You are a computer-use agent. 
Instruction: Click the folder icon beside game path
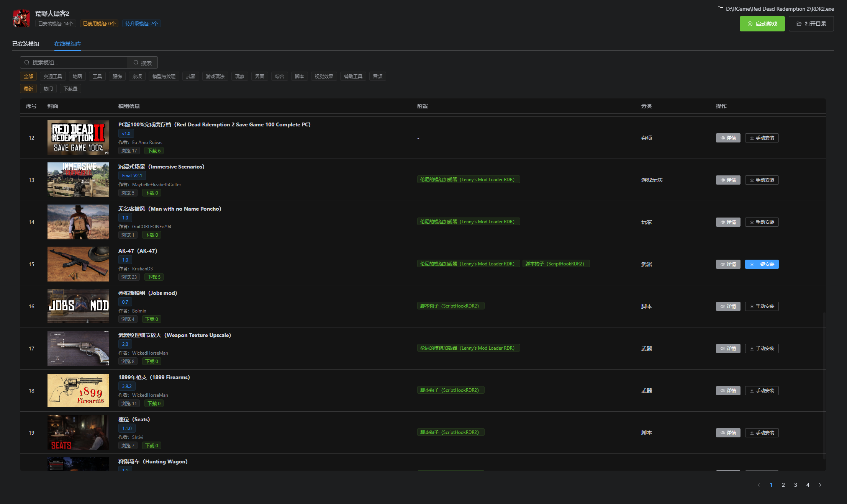coord(720,9)
